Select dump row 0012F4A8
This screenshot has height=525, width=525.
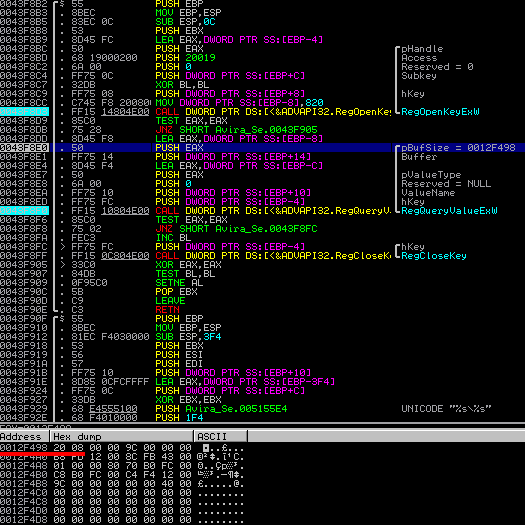tap(122, 466)
